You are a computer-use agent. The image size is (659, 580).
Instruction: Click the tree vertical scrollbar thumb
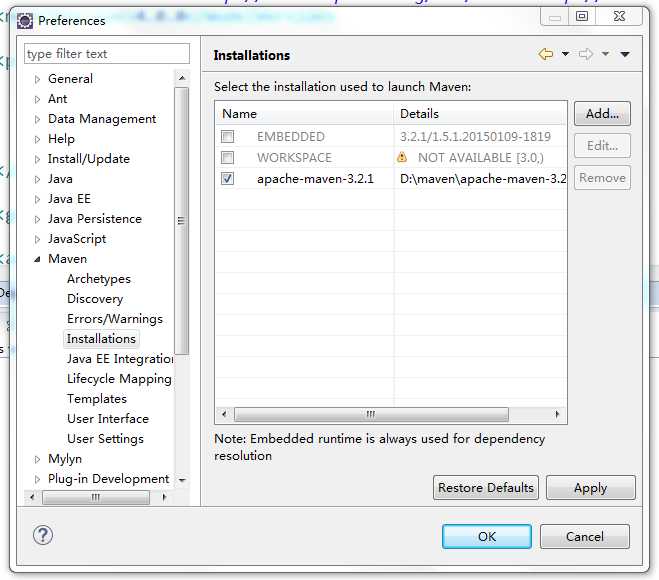click(182, 221)
